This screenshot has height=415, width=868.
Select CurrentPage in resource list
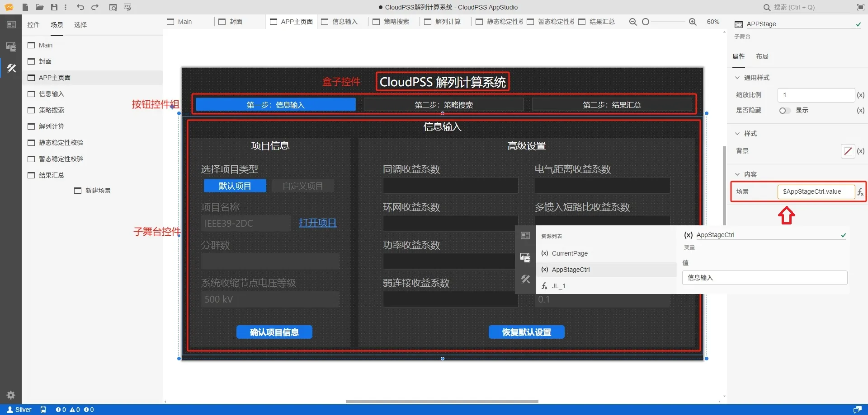click(x=606, y=253)
